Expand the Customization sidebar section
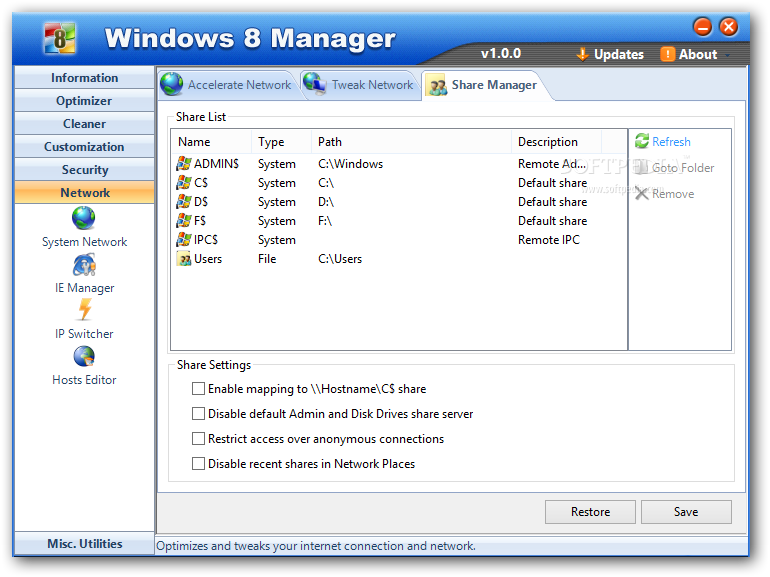This screenshot has height=577, width=770. [84, 147]
